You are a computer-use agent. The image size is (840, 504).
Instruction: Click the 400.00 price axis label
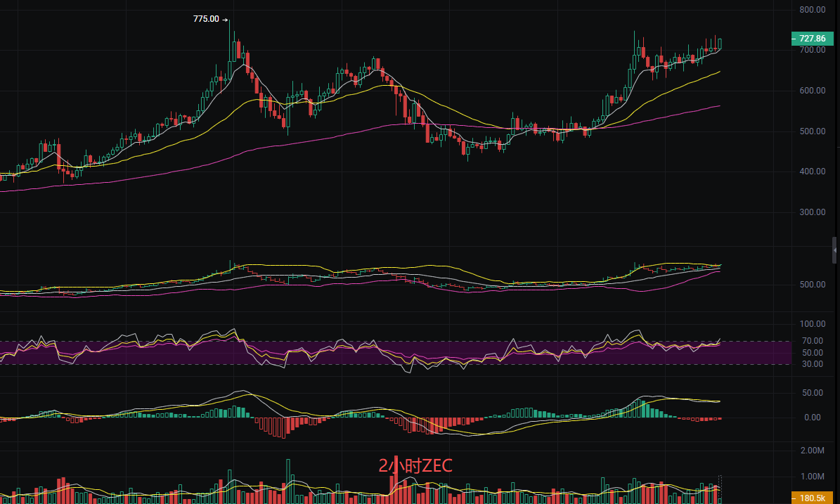(812, 172)
